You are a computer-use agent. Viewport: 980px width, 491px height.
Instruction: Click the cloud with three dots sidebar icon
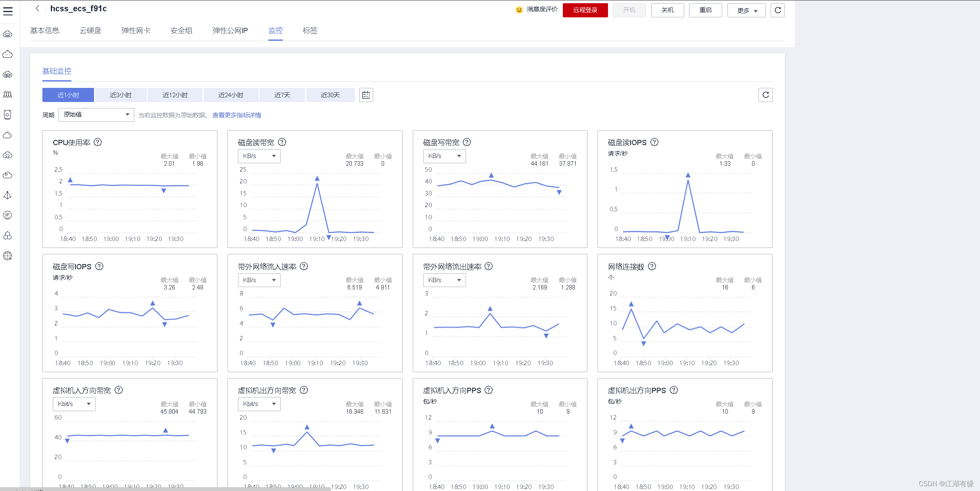coord(8,54)
